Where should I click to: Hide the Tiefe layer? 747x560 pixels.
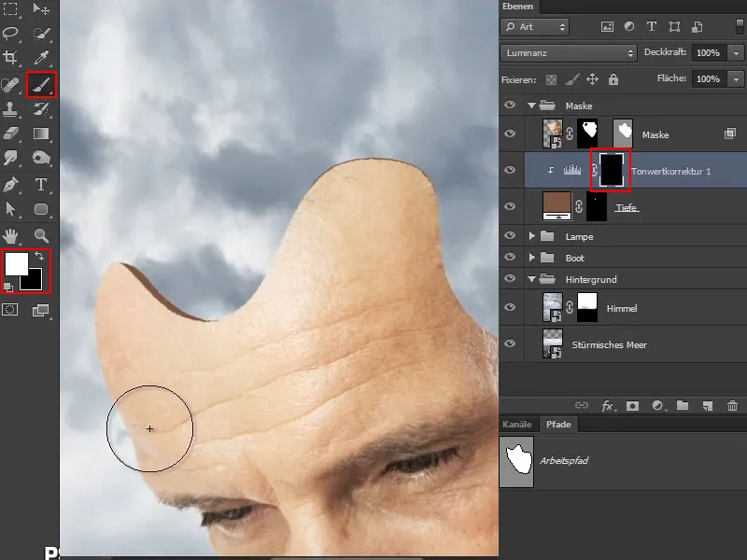pos(510,206)
